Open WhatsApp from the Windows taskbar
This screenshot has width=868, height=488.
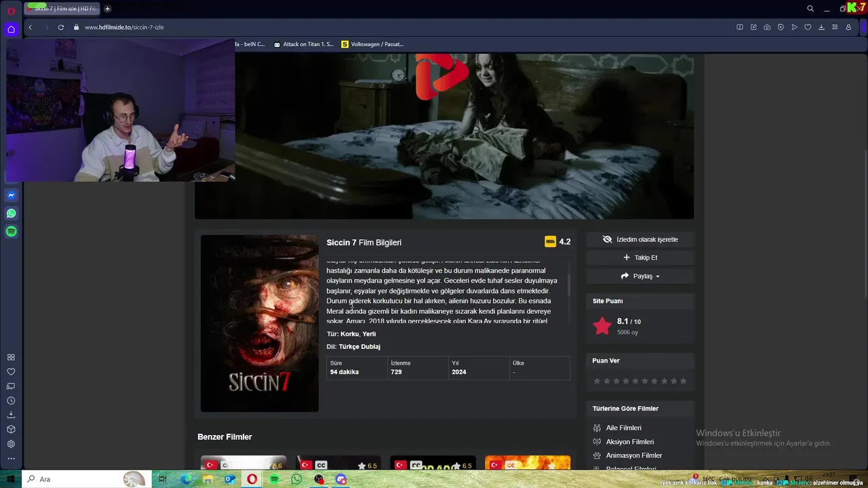point(296,479)
